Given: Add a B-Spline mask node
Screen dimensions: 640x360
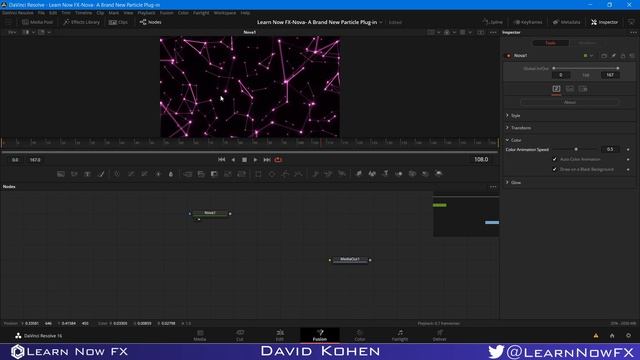Looking at the screenshot, I should (x=298, y=174).
